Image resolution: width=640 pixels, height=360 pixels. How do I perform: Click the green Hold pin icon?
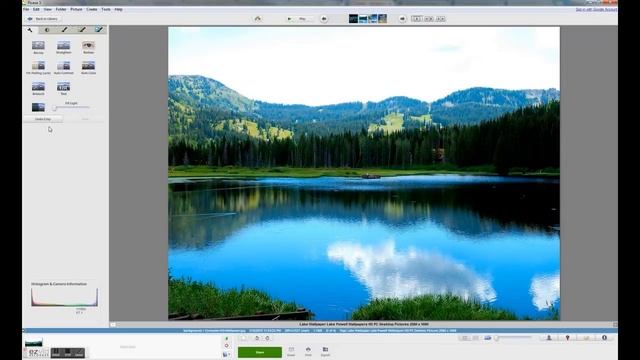pyautogui.click(x=227, y=338)
